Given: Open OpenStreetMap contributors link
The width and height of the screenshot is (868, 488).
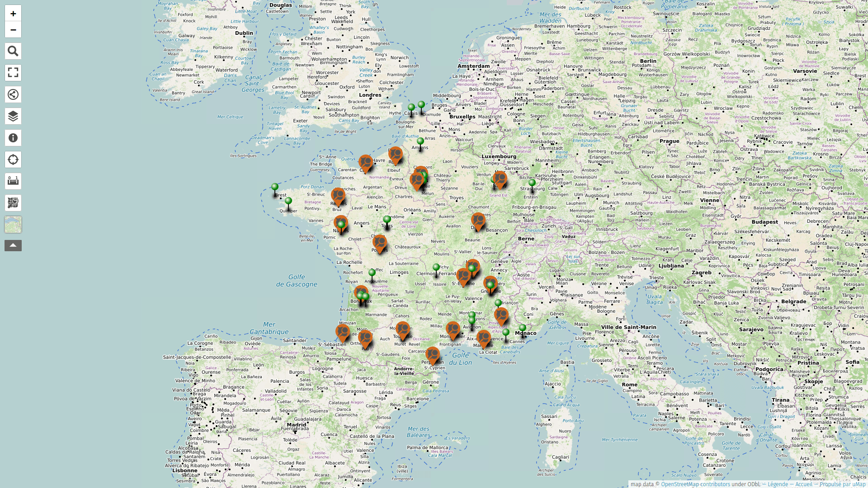Looking at the screenshot, I should [x=695, y=484].
